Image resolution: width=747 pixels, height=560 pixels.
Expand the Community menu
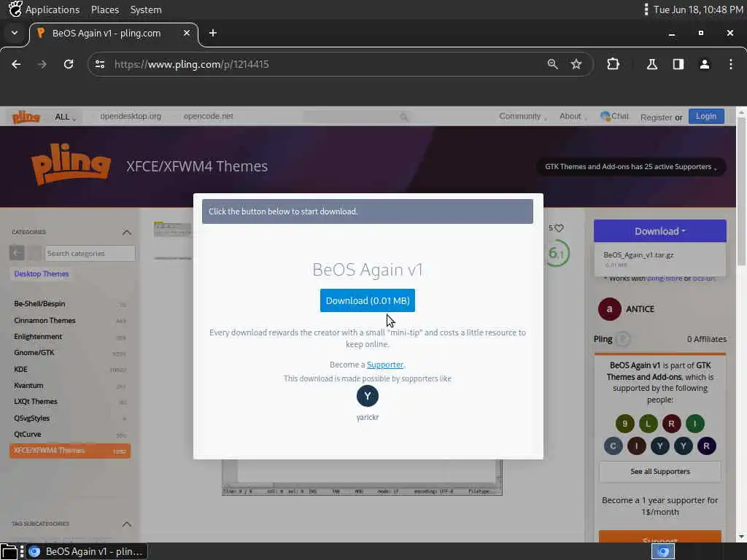tap(522, 116)
